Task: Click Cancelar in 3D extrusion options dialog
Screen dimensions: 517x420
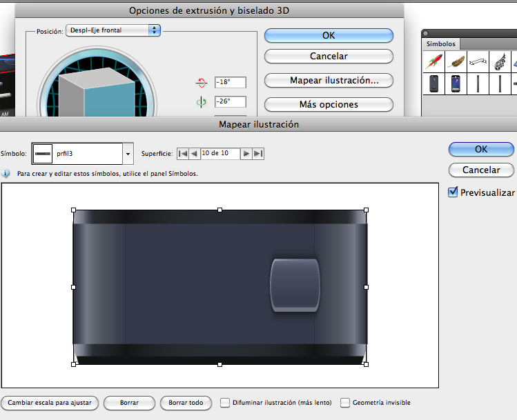Action: (329, 57)
